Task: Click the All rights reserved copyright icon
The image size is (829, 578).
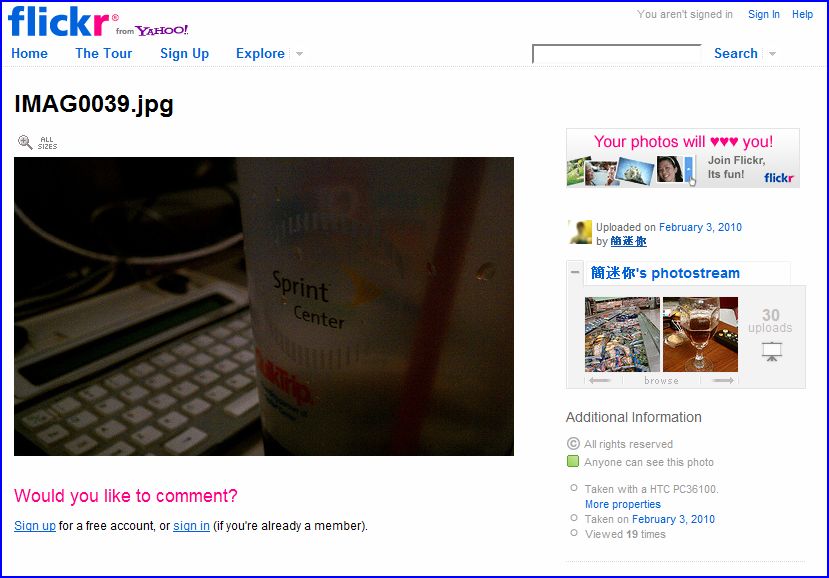Action: click(573, 444)
